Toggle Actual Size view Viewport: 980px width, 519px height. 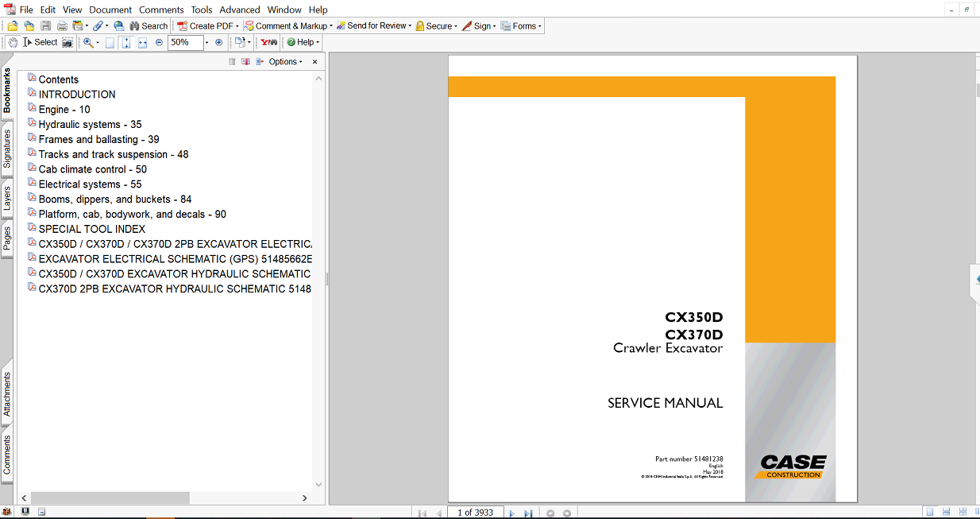pyautogui.click(x=110, y=42)
